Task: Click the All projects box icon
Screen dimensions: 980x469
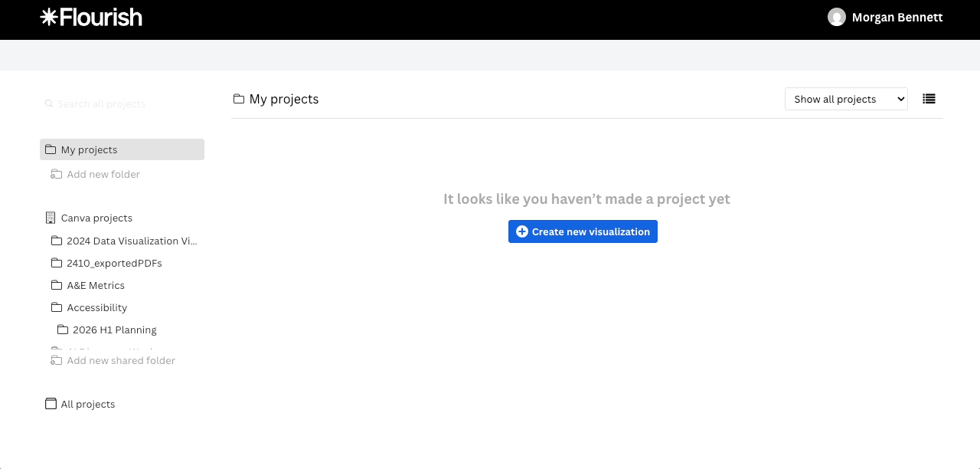Action: pyautogui.click(x=51, y=404)
